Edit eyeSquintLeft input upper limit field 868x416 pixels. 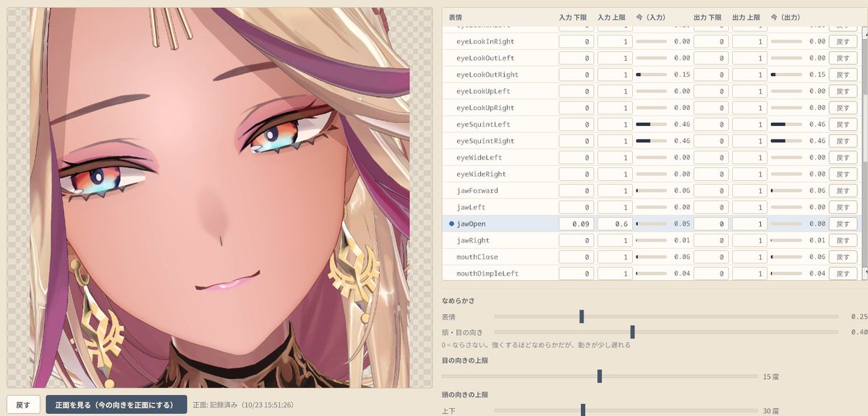click(615, 124)
